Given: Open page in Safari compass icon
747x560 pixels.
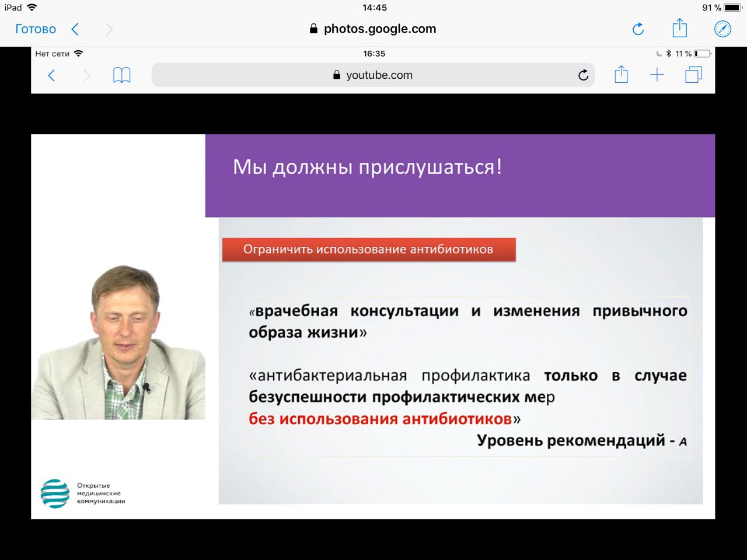Looking at the screenshot, I should pos(722,29).
